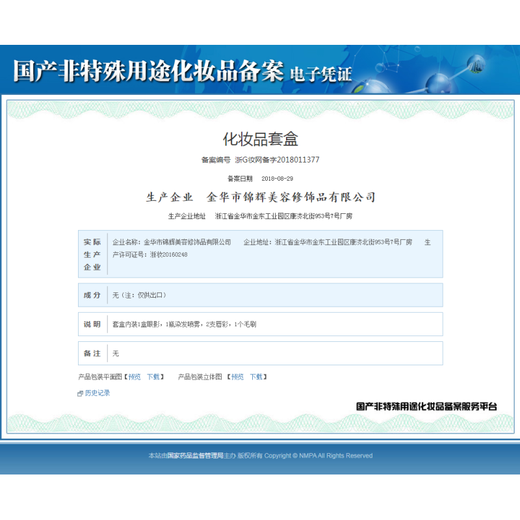The image size is (520, 520).
Task: Click the 备注 row label
Action: (92, 353)
